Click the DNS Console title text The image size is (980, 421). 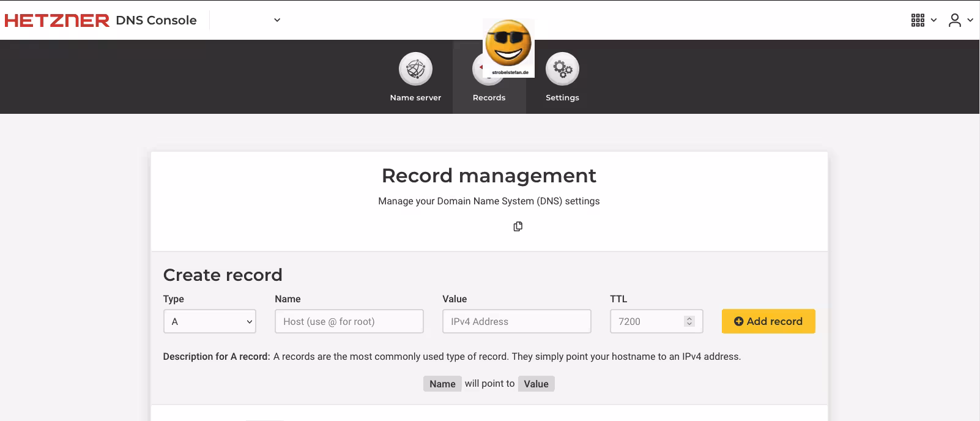pos(156,20)
